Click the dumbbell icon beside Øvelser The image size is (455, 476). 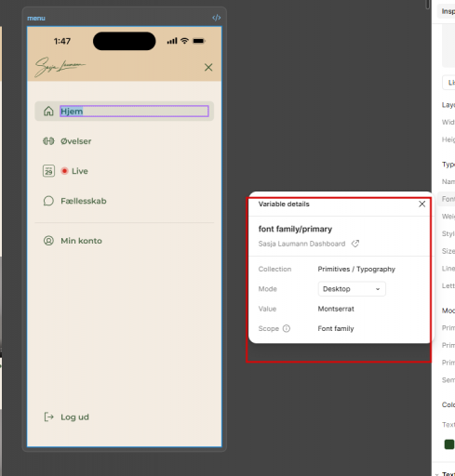(x=48, y=141)
